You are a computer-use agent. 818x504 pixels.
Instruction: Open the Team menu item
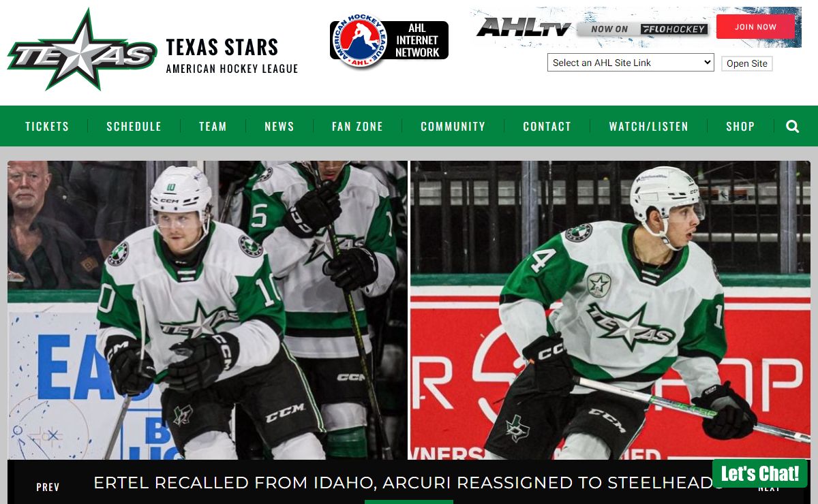coord(213,127)
